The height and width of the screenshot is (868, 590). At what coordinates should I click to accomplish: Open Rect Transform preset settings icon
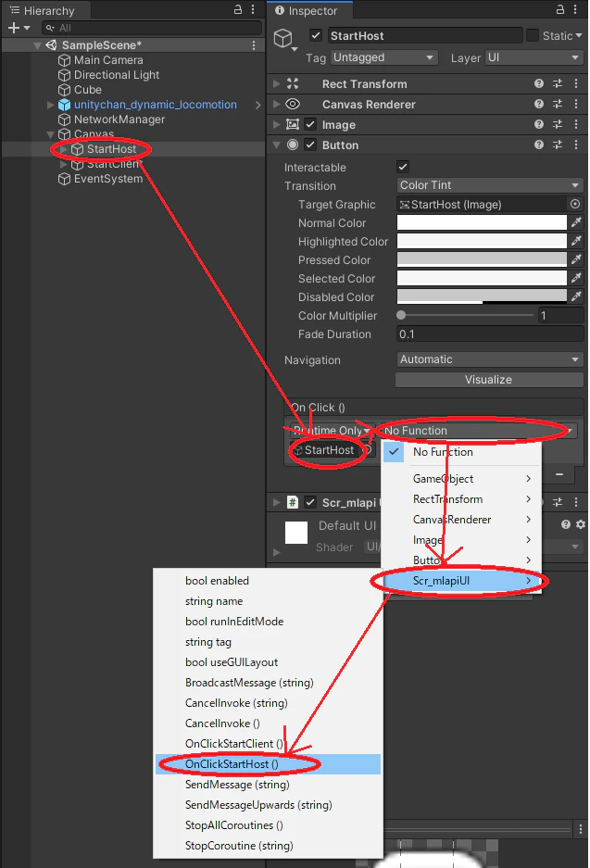click(558, 83)
